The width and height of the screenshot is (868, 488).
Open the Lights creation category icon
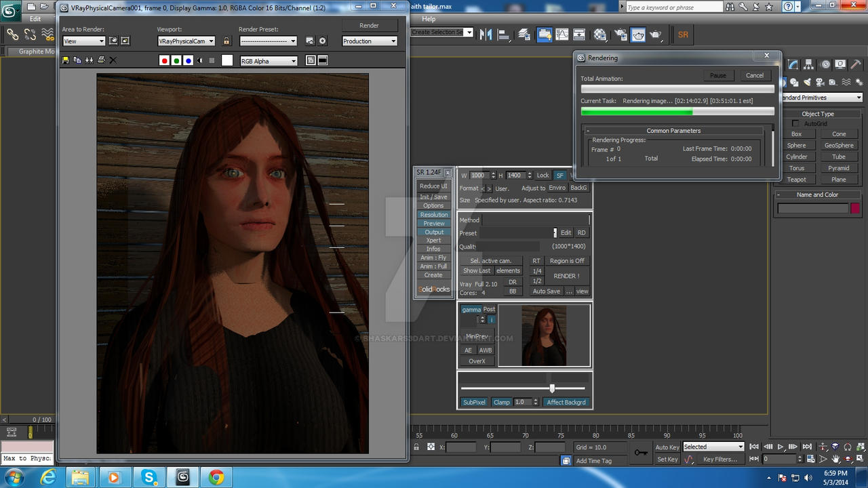(807, 82)
